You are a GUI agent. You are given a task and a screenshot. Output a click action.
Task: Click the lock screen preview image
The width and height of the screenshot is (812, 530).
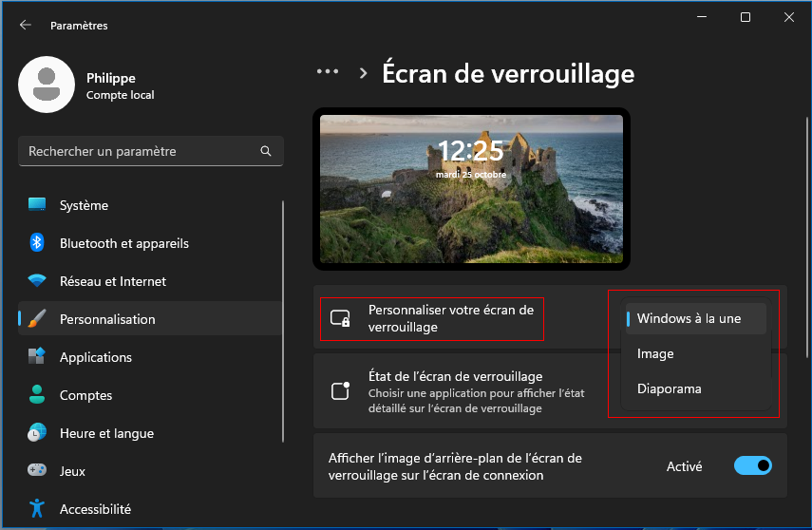click(x=471, y=189)
